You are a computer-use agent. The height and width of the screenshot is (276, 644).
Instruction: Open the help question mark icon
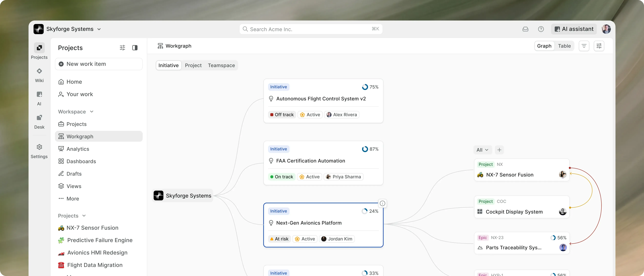pos(541,29)
